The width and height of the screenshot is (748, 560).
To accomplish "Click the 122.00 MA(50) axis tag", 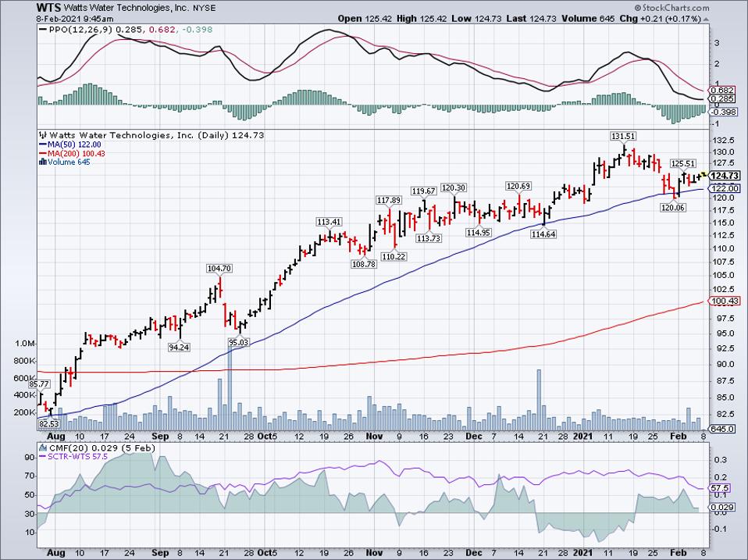I will [725, 188].
